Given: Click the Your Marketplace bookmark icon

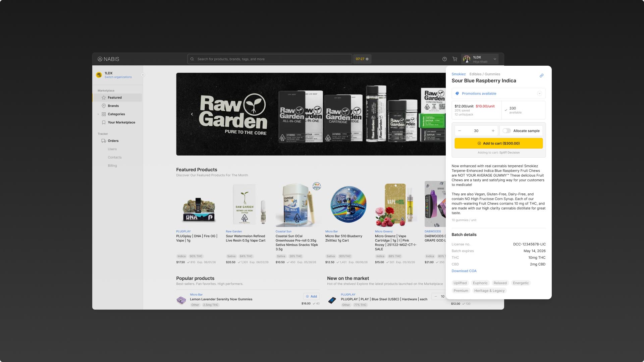Looking at the screenshot, I should [x=104, y=122].
